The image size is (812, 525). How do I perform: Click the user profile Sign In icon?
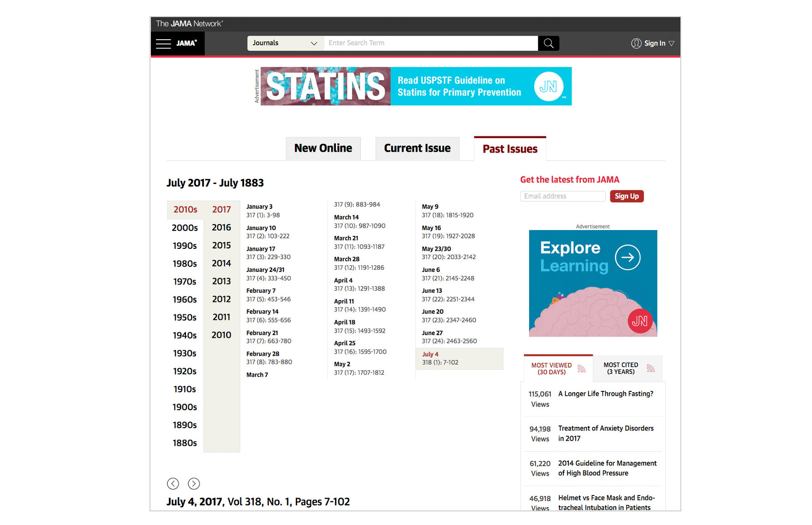coord(636,43)
